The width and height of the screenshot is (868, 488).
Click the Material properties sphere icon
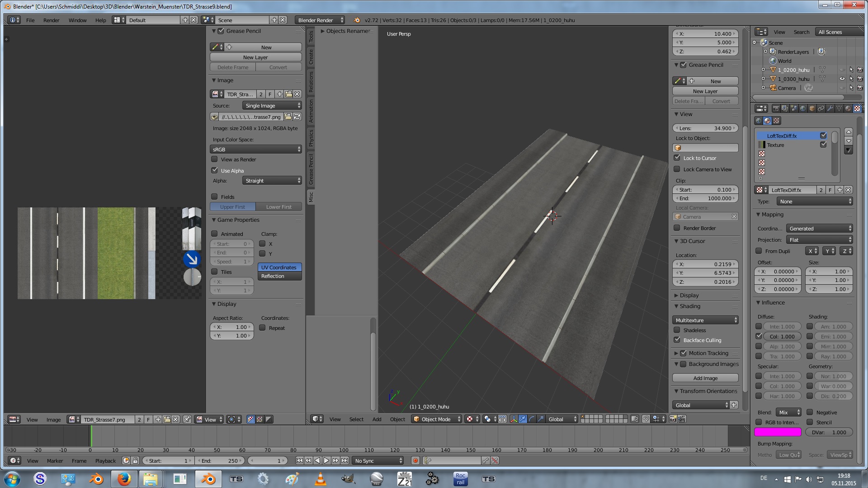tap(848, 108)
